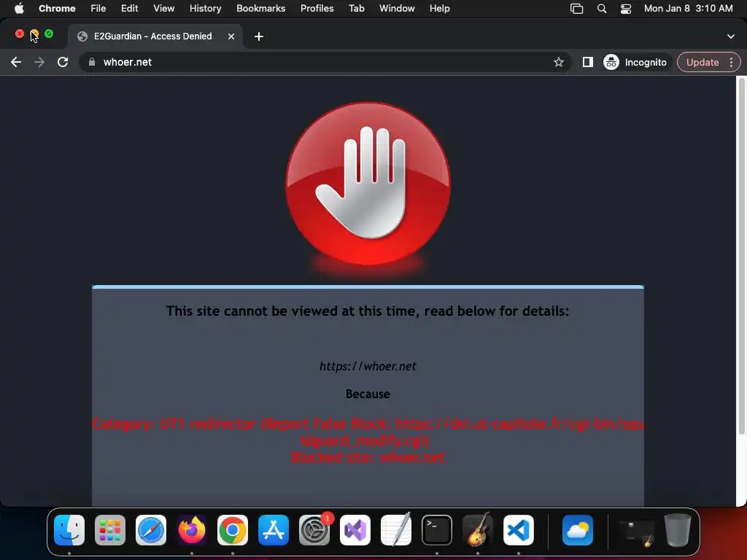Launch Visual Studio Code from the Dock
Viewport: 747px width, 560px height.
(519, 530)
